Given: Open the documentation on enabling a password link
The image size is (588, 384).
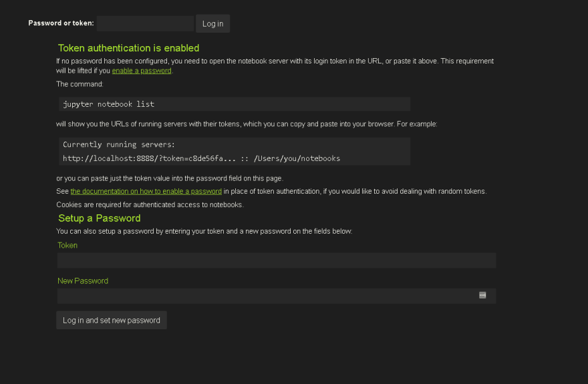Looking at the screenshot, I should tap(146, 192).
